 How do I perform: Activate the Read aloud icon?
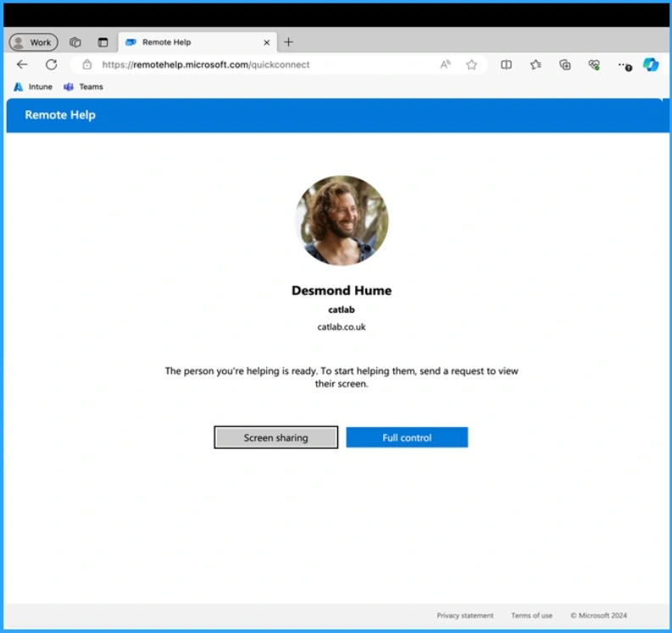point(445,64)
